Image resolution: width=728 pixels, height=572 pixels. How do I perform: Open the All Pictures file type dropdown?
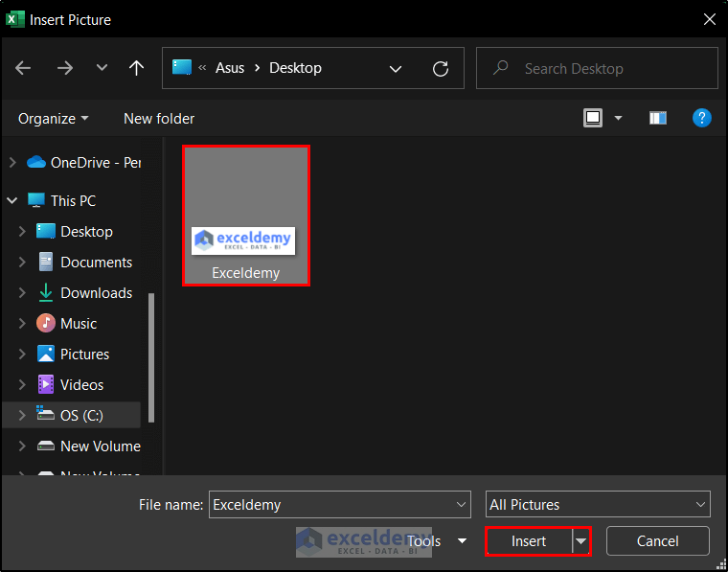click(x=598, y=504)
